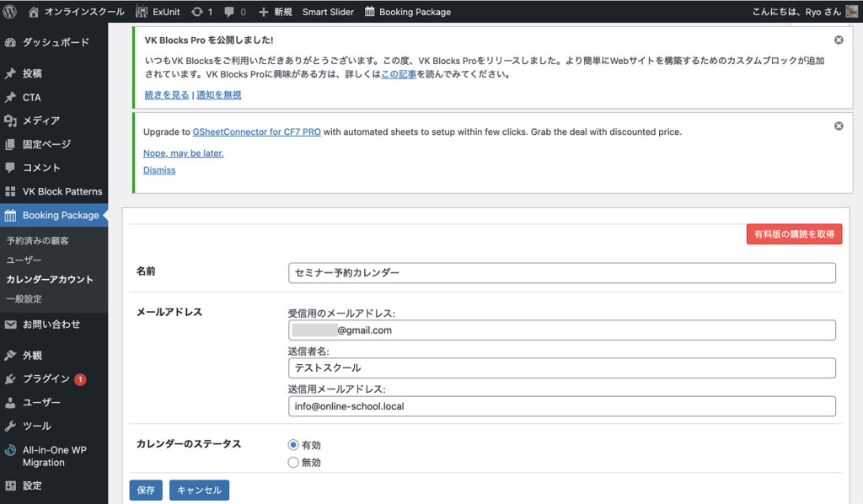This screenshot has height=504, width=863.
Task: Open the GSheetConnector for CF7 PRO link
Action: (256, 132)
